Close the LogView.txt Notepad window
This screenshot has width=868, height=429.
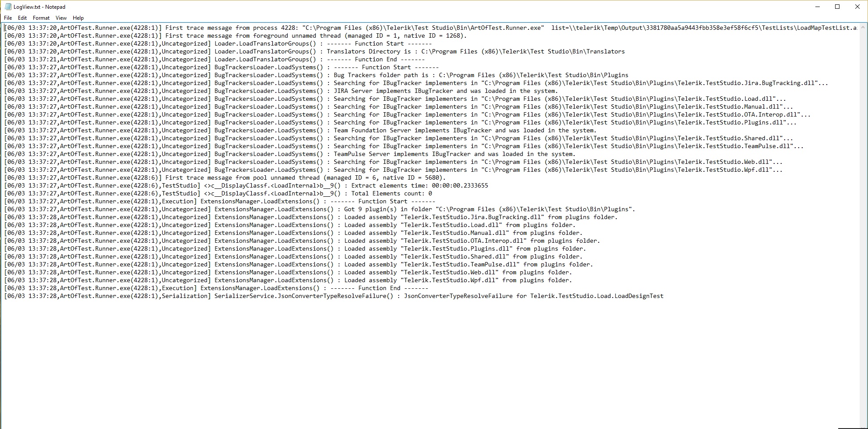pyautogui.click(x=857, y=7)
